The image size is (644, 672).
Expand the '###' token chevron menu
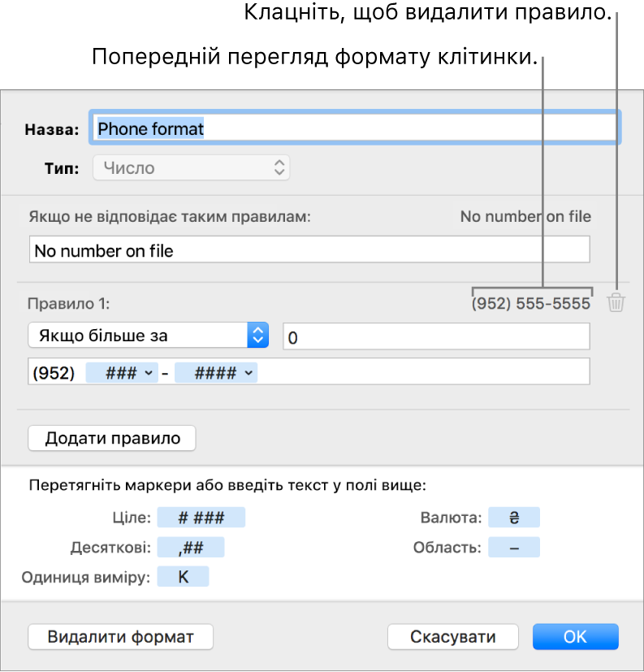[148, 373]
